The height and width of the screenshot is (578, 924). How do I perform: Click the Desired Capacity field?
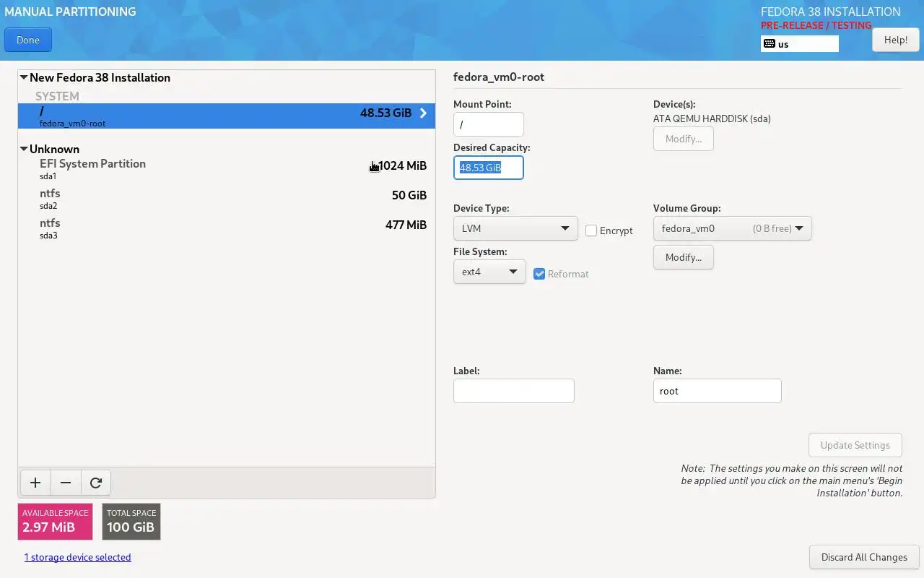[x=489, y=168]
